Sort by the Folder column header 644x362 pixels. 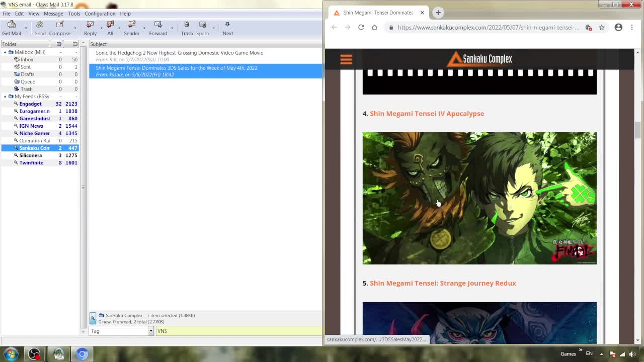[x=25, y=44]
